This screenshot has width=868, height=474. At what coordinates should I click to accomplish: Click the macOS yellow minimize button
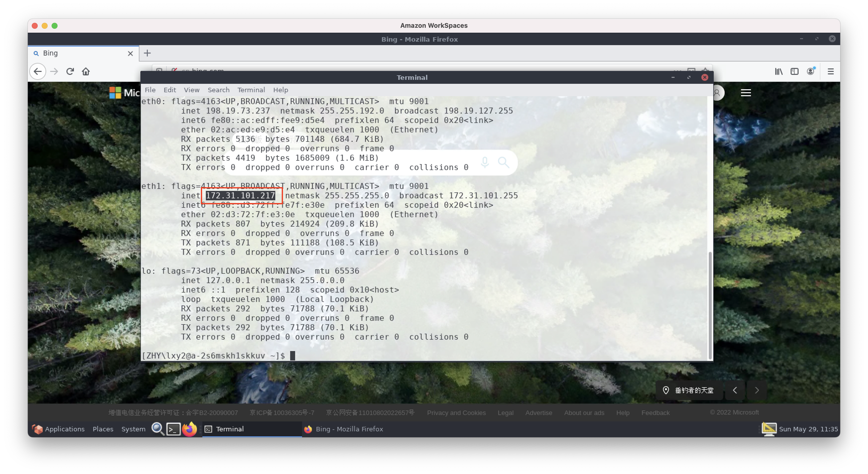(x=44, y=26)
